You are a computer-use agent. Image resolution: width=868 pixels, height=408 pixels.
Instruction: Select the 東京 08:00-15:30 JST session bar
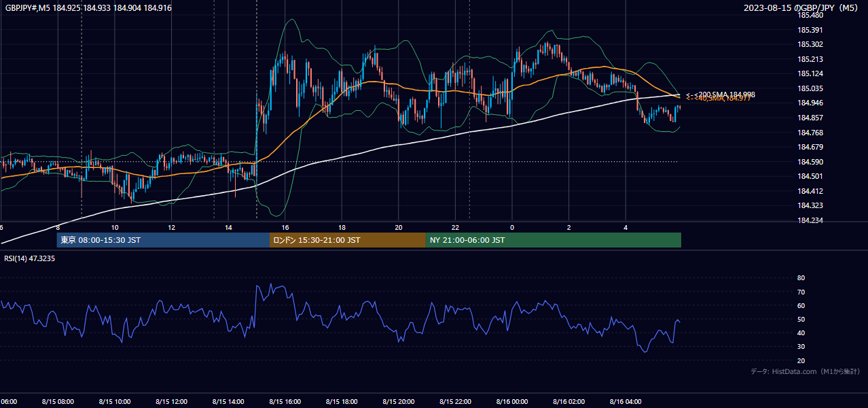click(163, 240)
